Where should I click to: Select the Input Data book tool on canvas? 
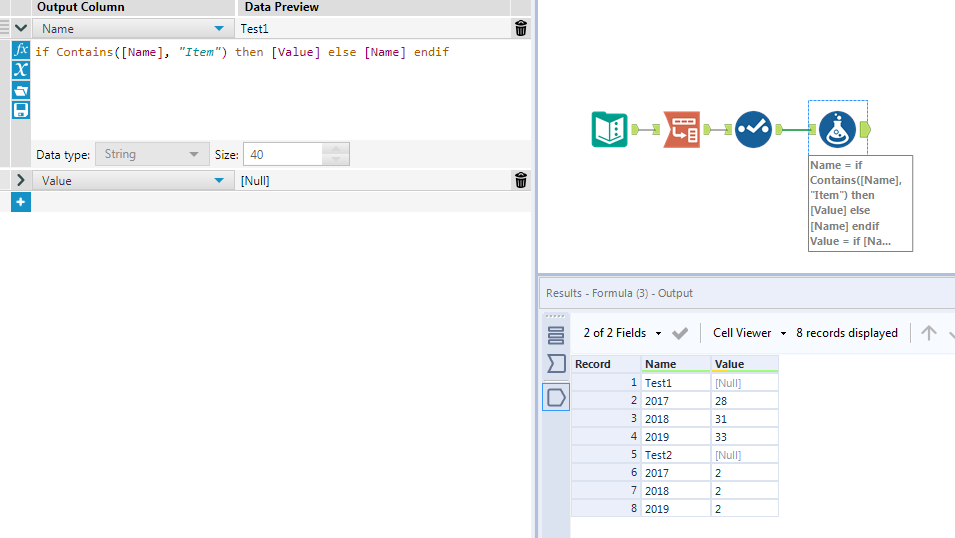pyautogui.click(x=609, y=129)
